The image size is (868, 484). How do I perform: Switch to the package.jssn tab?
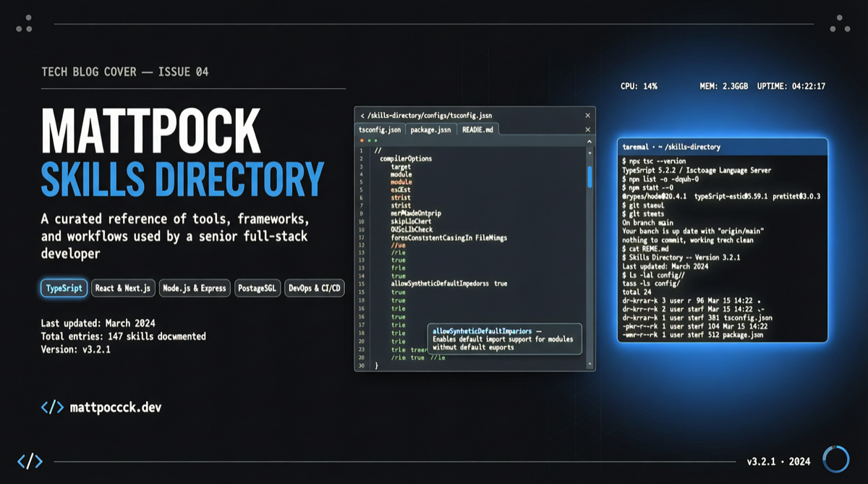pyautogui.click(x=430, y=130)
